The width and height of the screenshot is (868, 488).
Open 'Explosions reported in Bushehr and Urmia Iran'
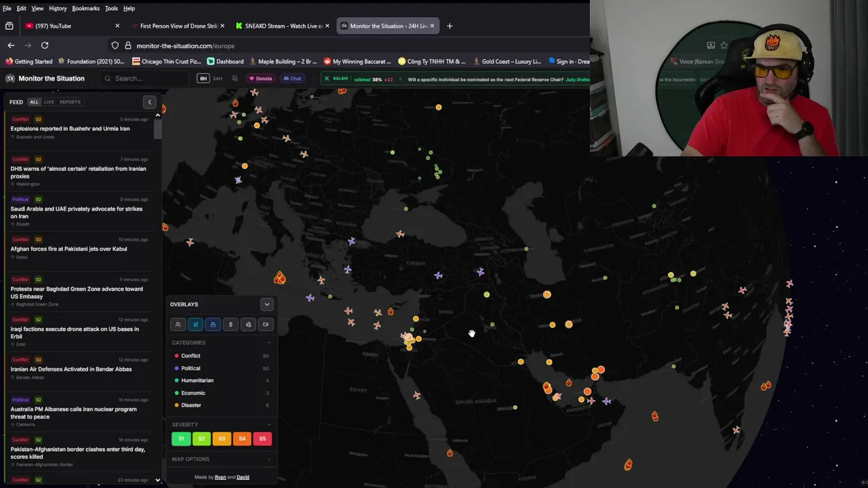[x=70, y=129]
